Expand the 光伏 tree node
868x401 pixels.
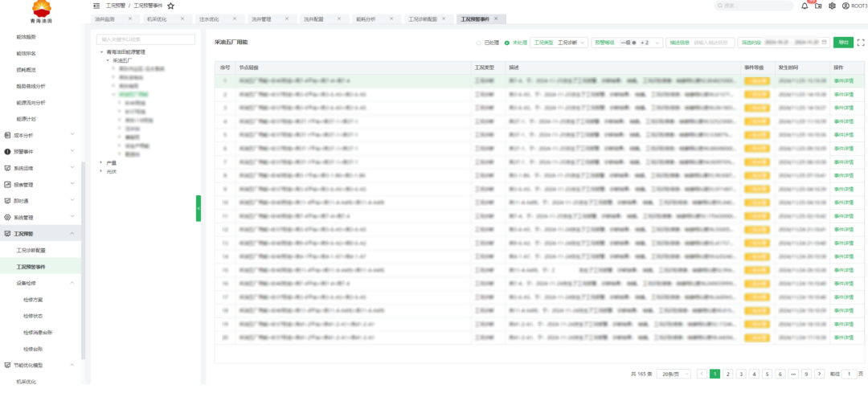[100, 171]
